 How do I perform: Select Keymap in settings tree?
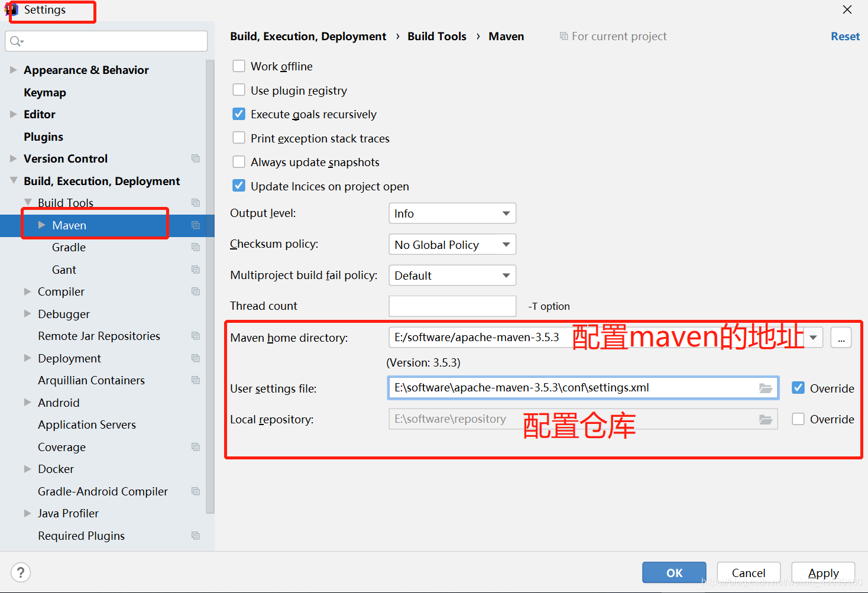45,92
